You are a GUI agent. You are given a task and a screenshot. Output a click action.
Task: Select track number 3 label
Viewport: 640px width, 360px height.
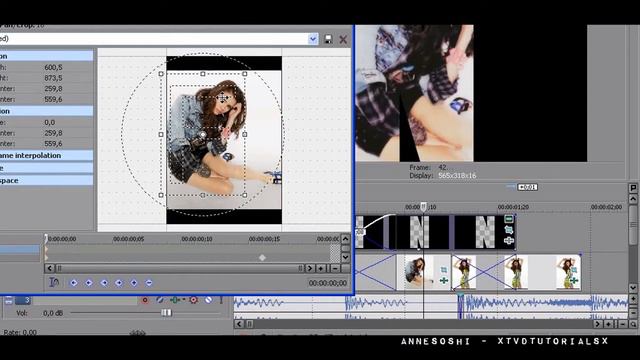point(23,300)
